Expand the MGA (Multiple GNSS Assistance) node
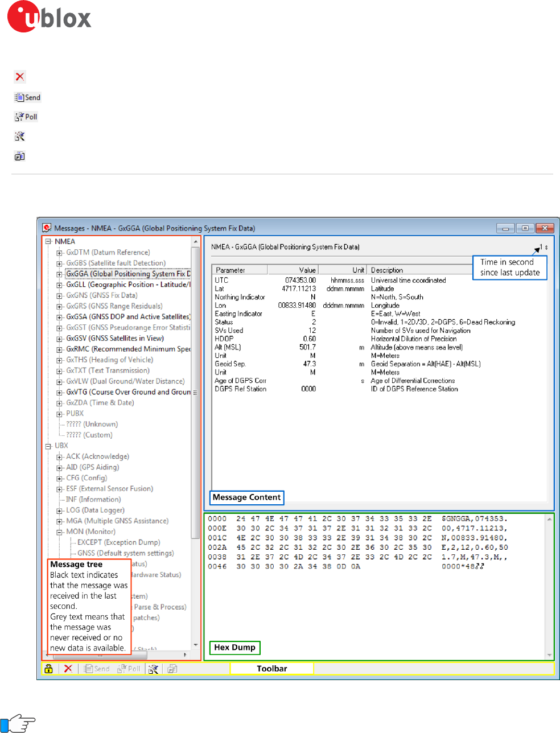Viewport: 560px width, 733px height. 60,521
